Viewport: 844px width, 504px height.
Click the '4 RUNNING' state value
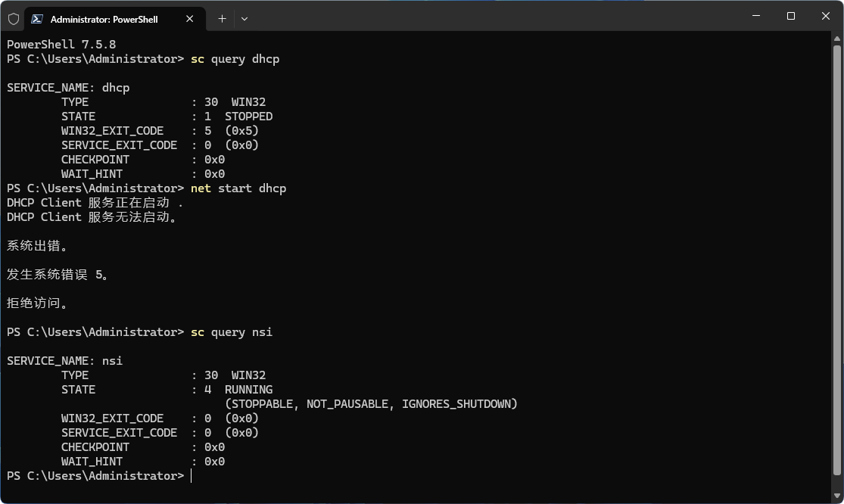coord(238,390)
